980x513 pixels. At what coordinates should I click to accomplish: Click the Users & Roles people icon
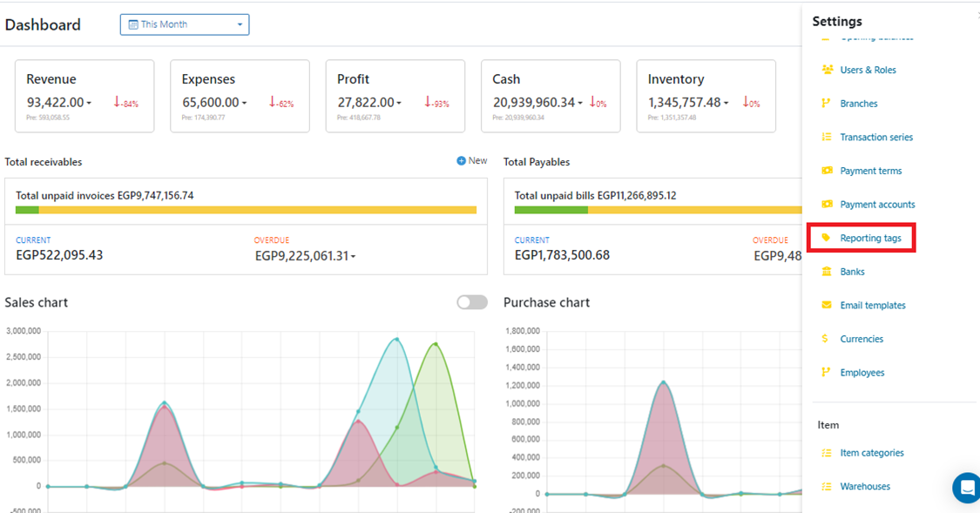(x=827, y=70)
